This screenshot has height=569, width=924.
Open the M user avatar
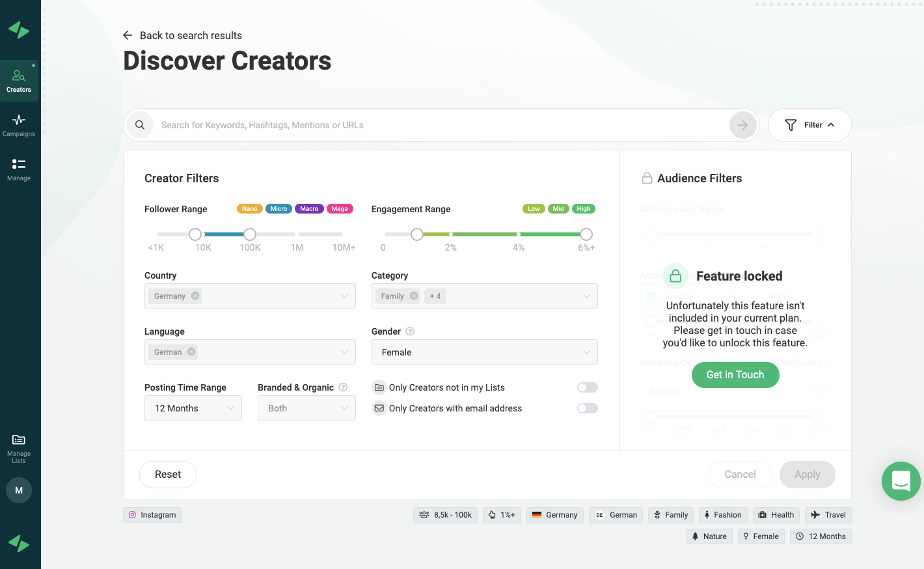point(19,490)
